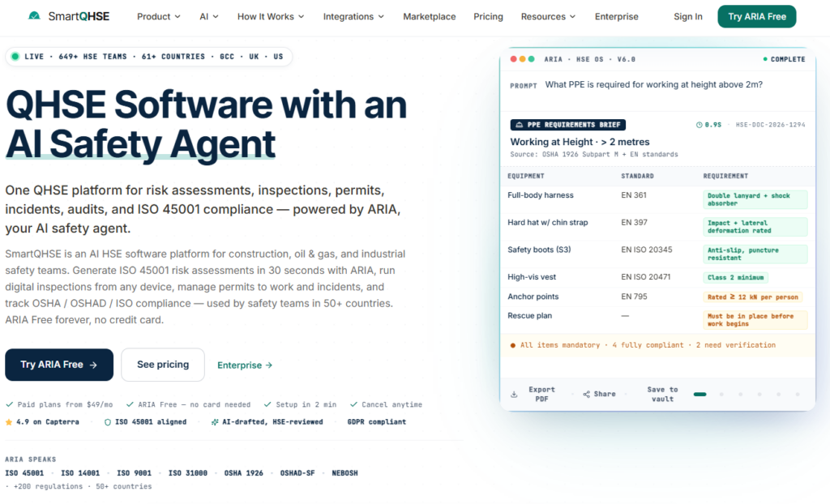Open the Enterprise nav item
This screenshot has height=504, width=830.
[616, 16]
